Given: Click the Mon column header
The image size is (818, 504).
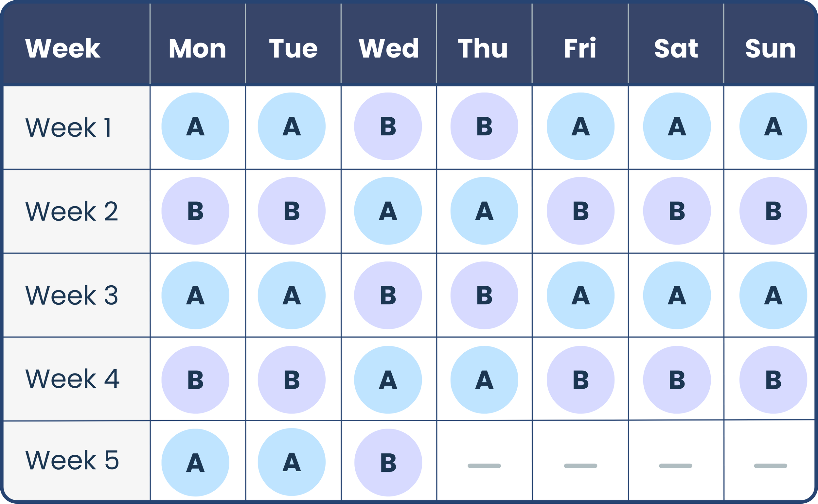Looking at the screenshot, I should tap(198, 49).
